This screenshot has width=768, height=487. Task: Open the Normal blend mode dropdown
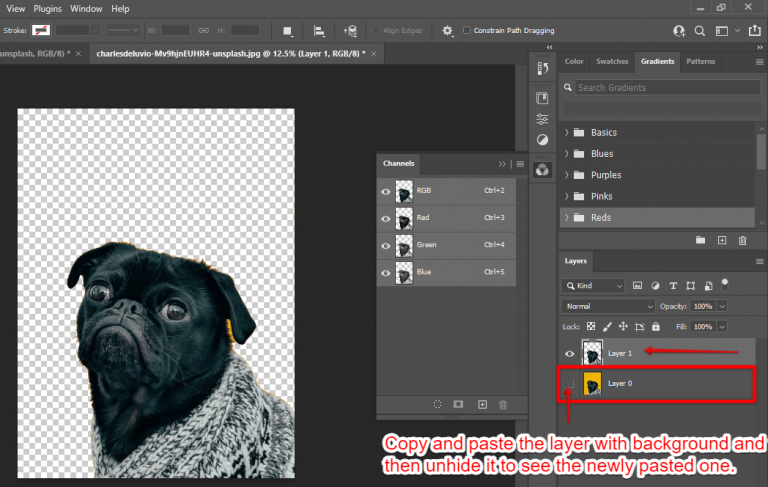coord(608,306)
